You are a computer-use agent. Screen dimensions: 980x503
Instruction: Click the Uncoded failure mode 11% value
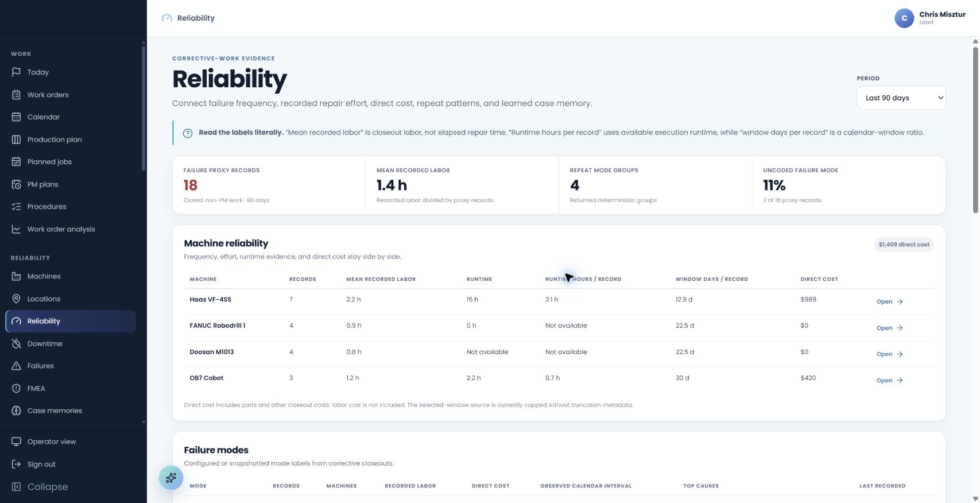click(x=774, y=185)
